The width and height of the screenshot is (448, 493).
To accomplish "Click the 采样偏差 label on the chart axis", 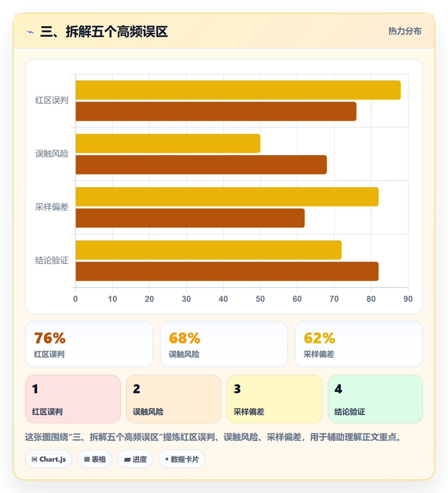I will [52, 207].
